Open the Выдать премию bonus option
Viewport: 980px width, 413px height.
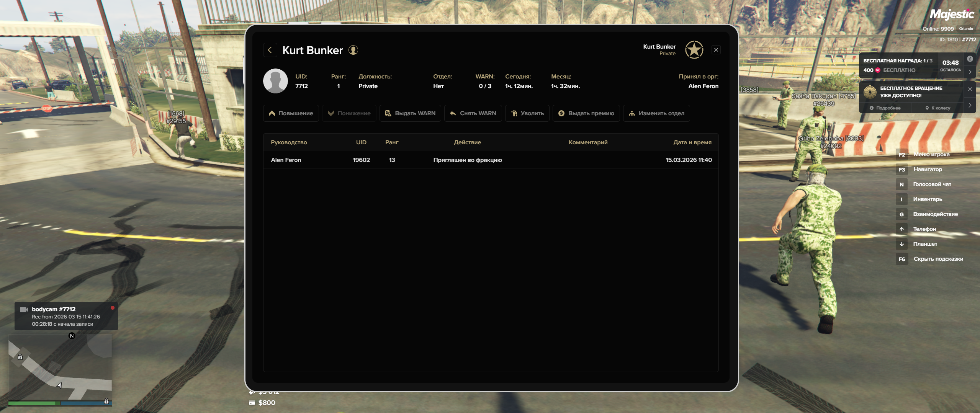point(586,113)
